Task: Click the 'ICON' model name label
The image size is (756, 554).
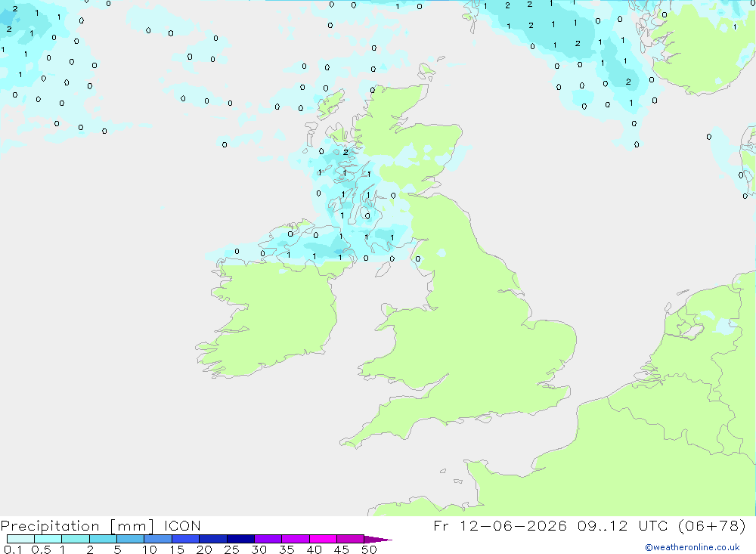Action: click(182, 526)
